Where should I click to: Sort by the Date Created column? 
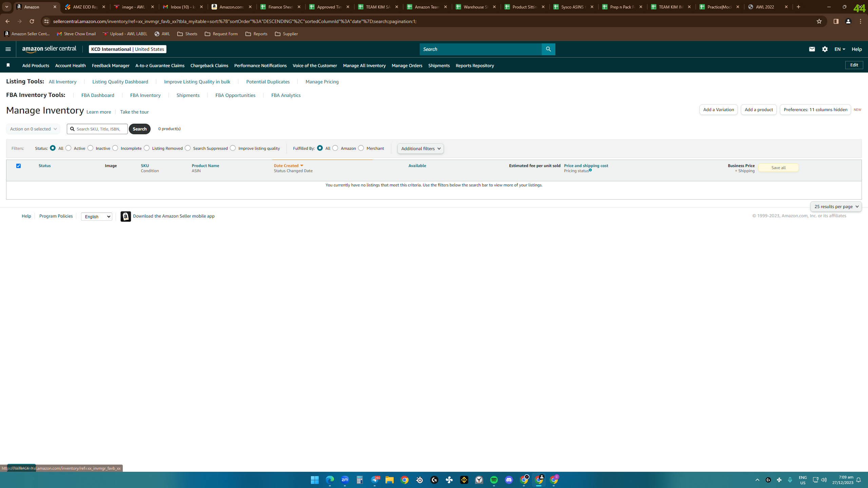[x=289, y=166]
